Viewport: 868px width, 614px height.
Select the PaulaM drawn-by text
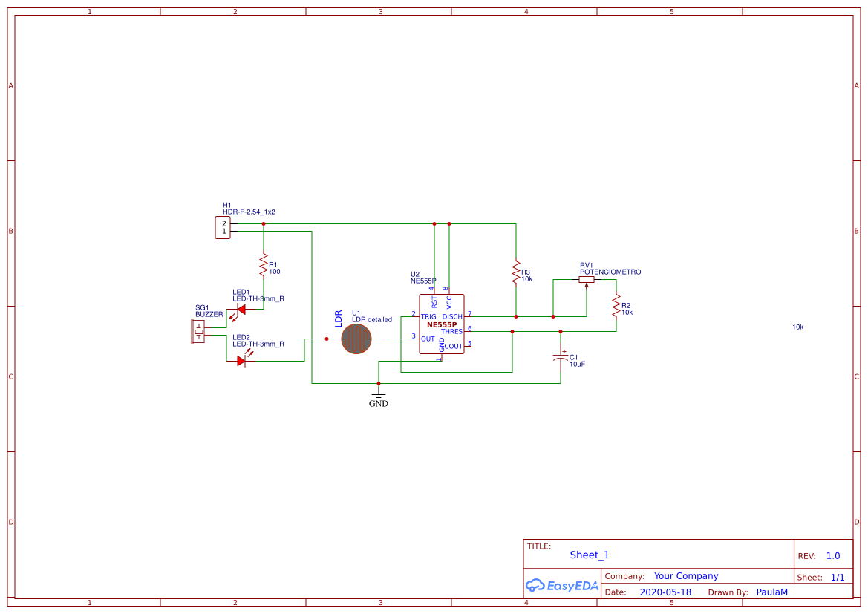[771, 592]
